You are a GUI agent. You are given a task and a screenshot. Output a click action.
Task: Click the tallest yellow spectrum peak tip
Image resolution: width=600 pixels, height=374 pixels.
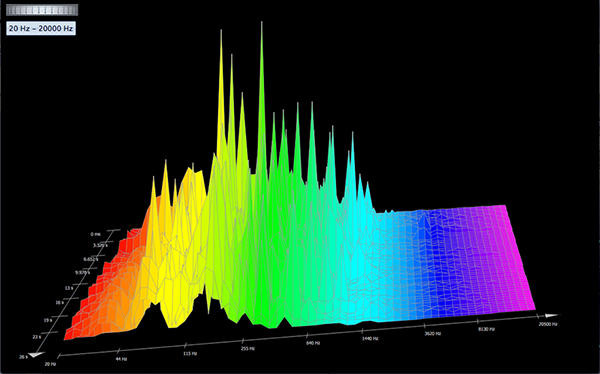(x=221, y=31)
